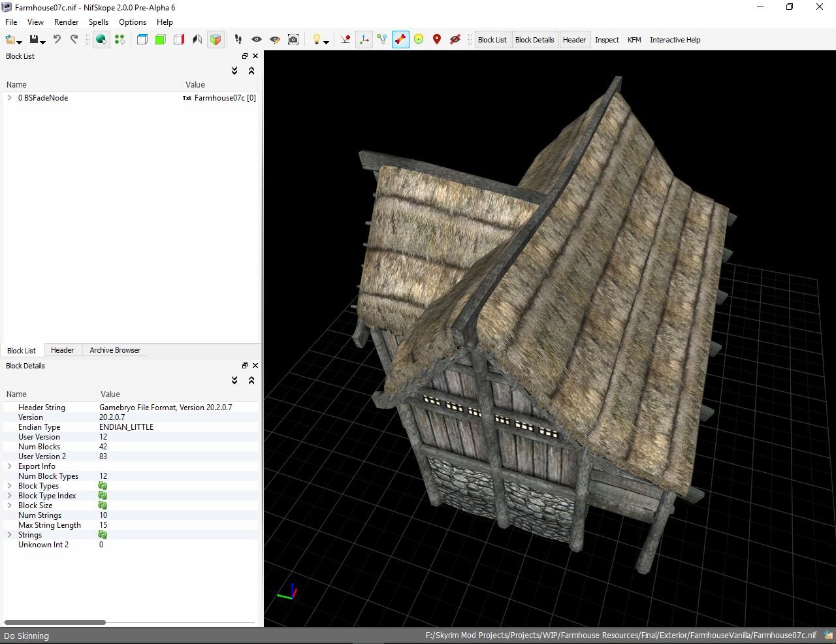Close the Block List panel
This screenshot has width=836, height=644.
click(x=255, y=56)
